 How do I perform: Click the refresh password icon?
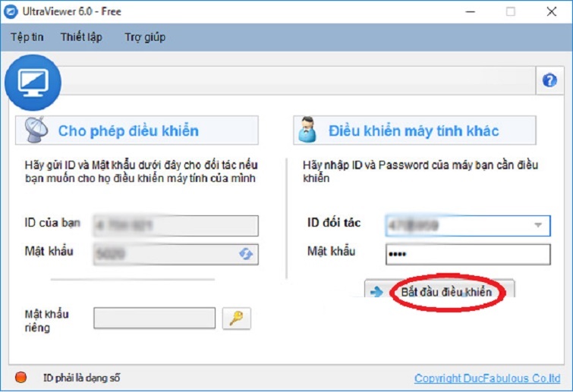246,254
